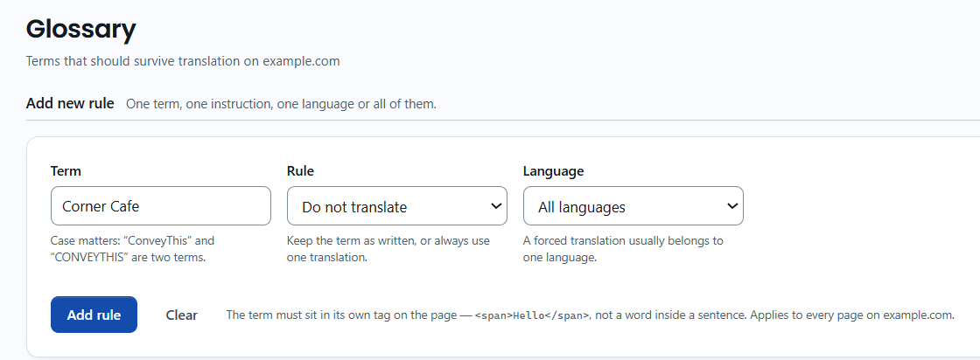The image size is (980, 360).
Task: Click the Language field label
Action: coord(553,171)
